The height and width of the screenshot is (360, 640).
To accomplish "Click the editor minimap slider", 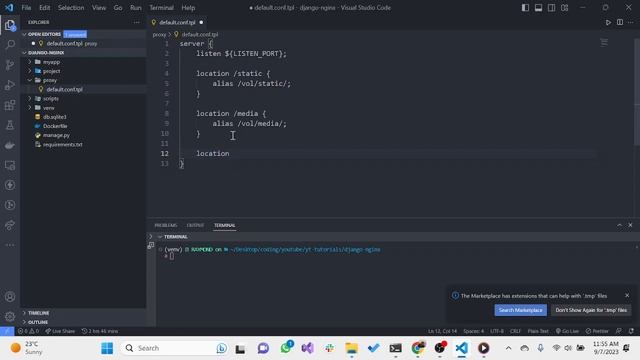I will [604, 42].
